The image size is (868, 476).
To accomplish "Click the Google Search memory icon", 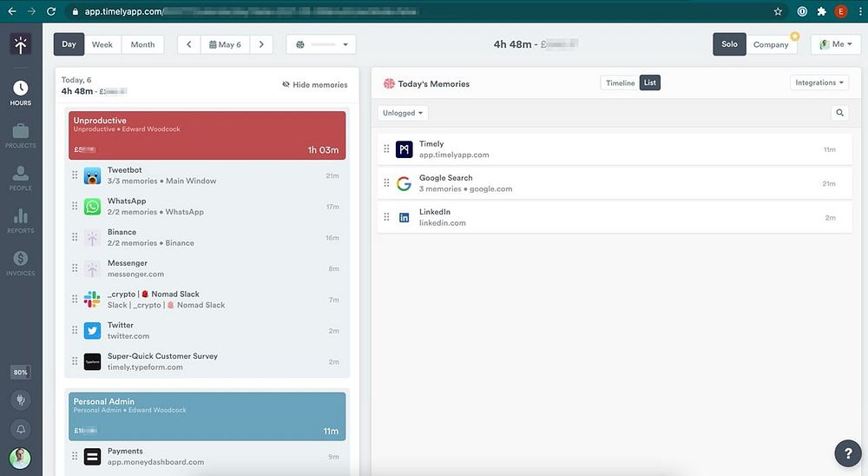I will (404, 183).
